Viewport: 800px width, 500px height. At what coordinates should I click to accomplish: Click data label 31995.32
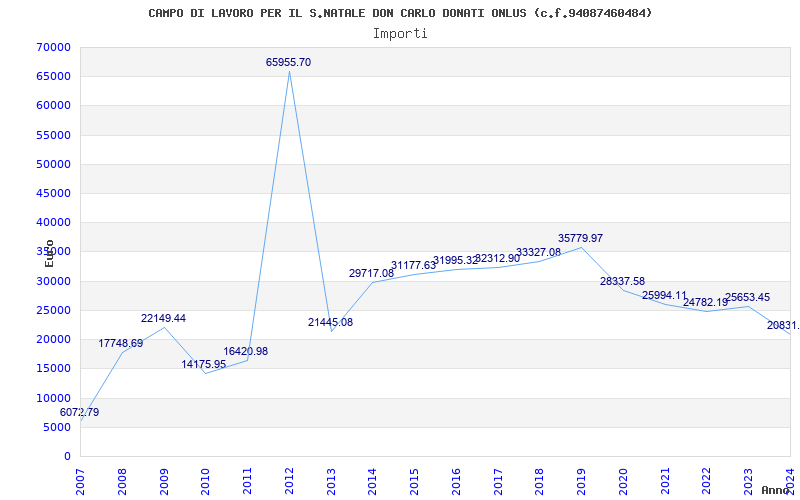click(455, 260)
